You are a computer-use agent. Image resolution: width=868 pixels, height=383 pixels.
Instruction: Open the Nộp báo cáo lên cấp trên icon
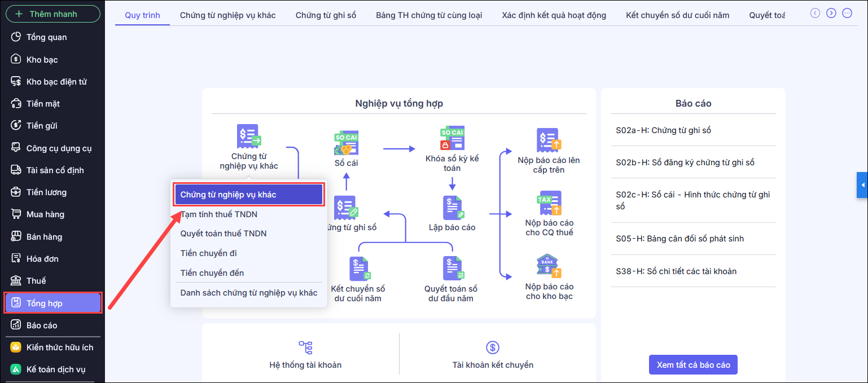click(549, 140)
